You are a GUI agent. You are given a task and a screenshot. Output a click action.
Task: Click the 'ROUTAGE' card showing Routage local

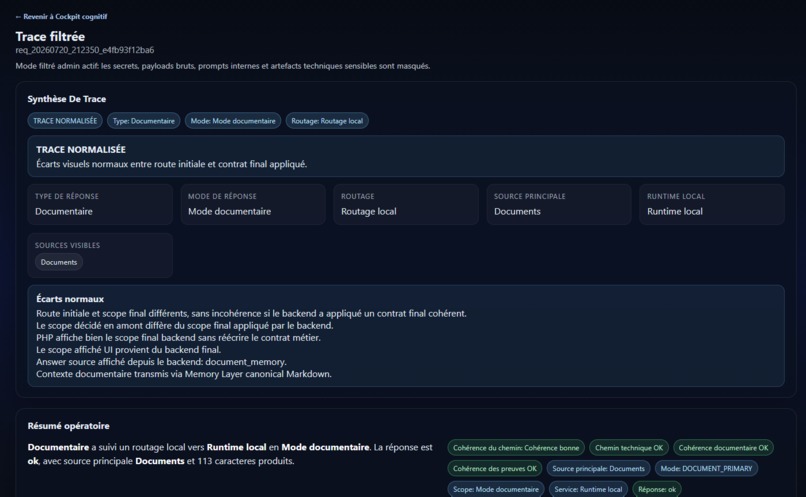406,204
